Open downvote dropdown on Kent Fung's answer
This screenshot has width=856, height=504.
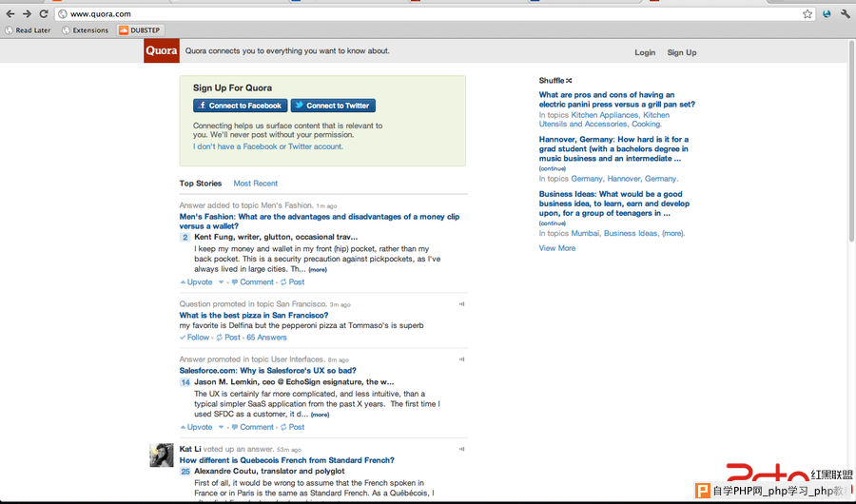click(x=221, y=282)
